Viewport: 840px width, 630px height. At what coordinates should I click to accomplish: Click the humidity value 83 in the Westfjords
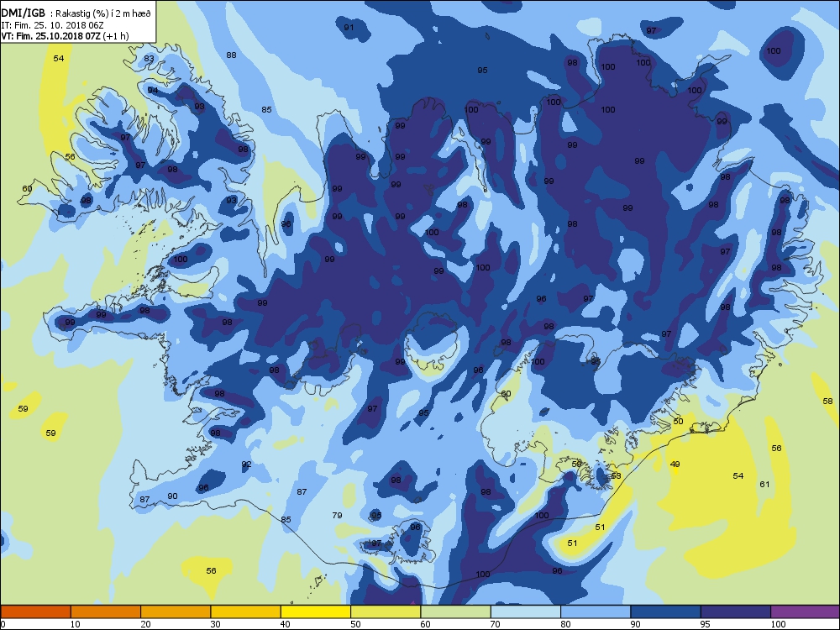coord(149,59)
